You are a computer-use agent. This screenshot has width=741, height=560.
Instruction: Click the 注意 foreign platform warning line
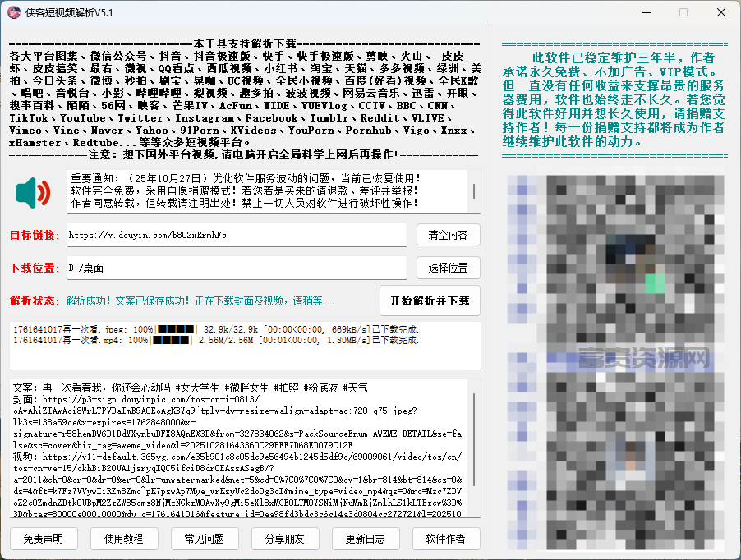pyautogui.click(x=244, y=154)
